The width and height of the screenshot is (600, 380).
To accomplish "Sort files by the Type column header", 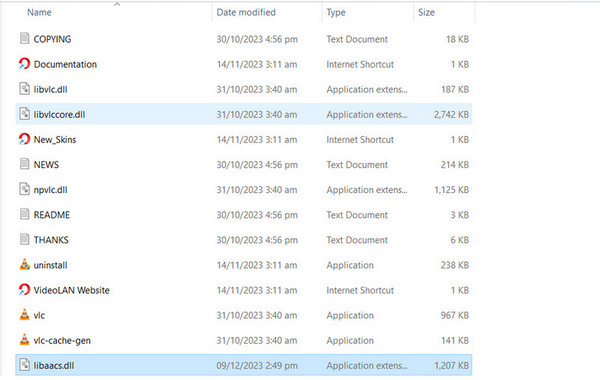I will (x=336, y=12).
